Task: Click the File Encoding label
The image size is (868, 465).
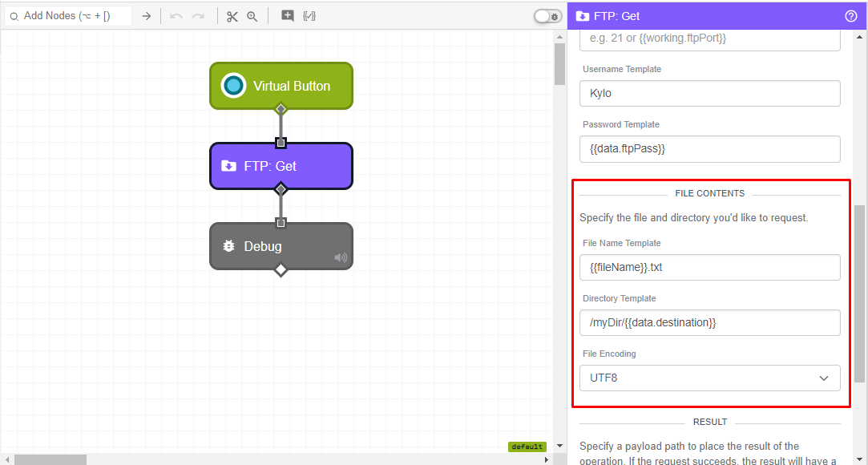Action: (x=609, y=354)
